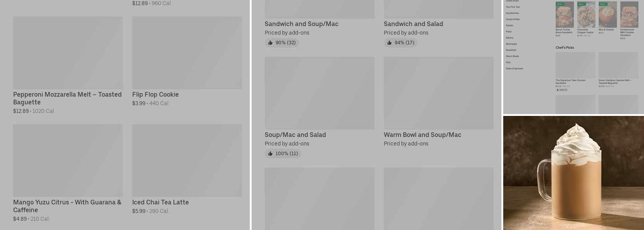Click the whipped cream latte photo
Image resolution: width=644 pixels, height=230 pixels.
[573, 173]
